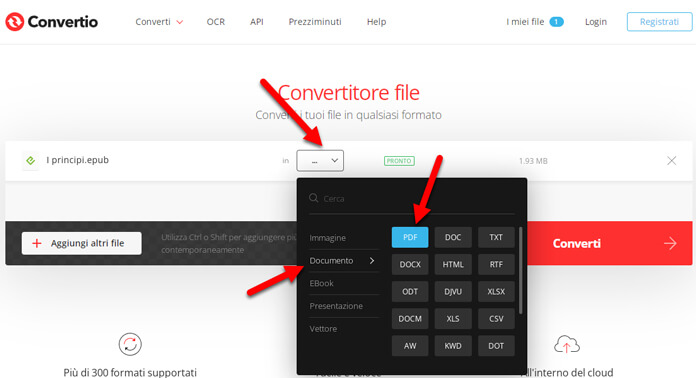Click the Login link

(x=596, y=22)
